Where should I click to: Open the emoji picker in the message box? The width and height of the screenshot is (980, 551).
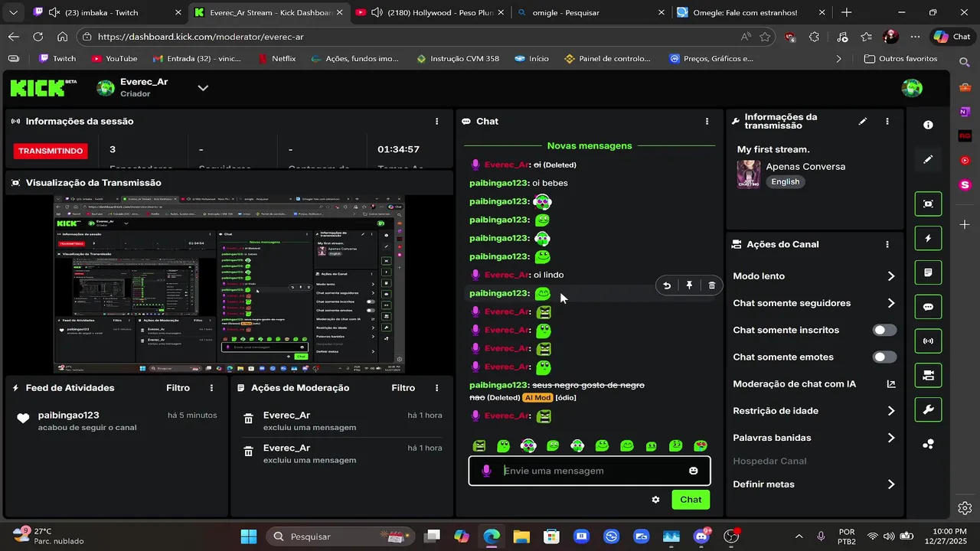(x=693, y=471)
